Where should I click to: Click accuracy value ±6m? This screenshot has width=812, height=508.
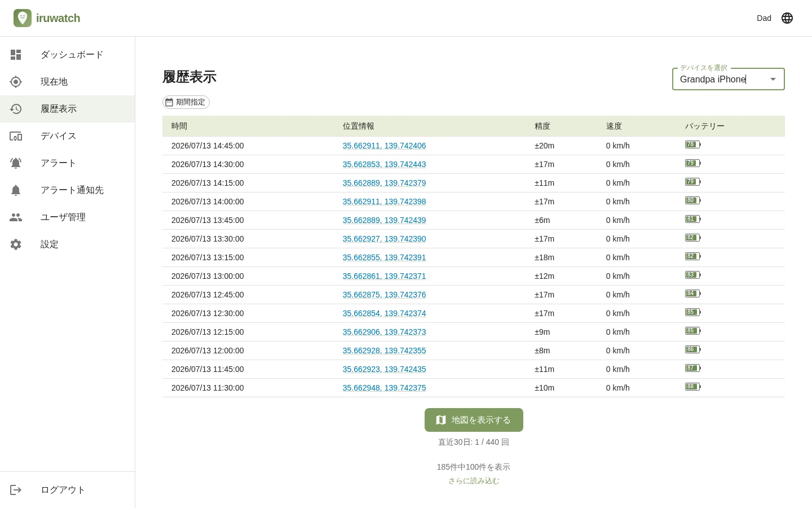(x=542, y=220)
